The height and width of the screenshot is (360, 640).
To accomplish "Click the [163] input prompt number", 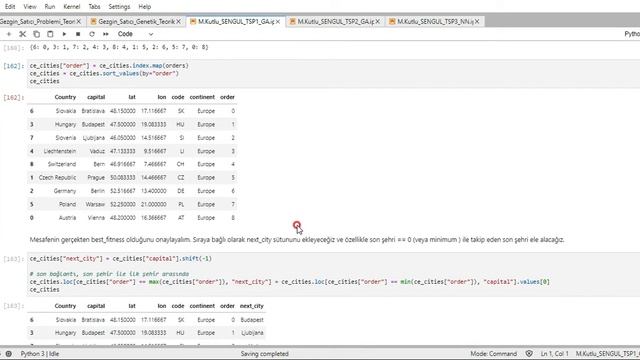I will [x=13, y=259].
